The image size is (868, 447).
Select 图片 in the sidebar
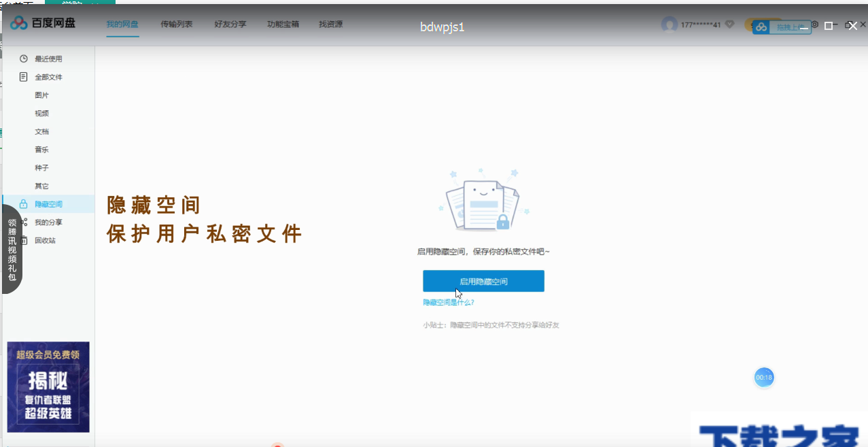(41, 95)
